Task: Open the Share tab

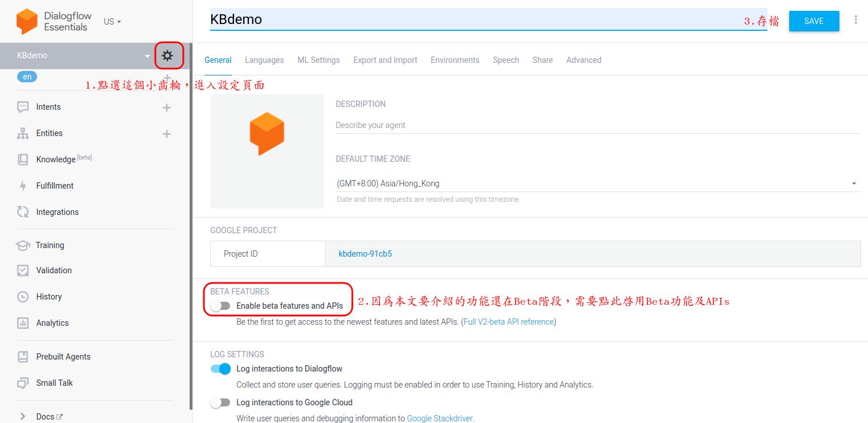Action: [x=542, y=60]
